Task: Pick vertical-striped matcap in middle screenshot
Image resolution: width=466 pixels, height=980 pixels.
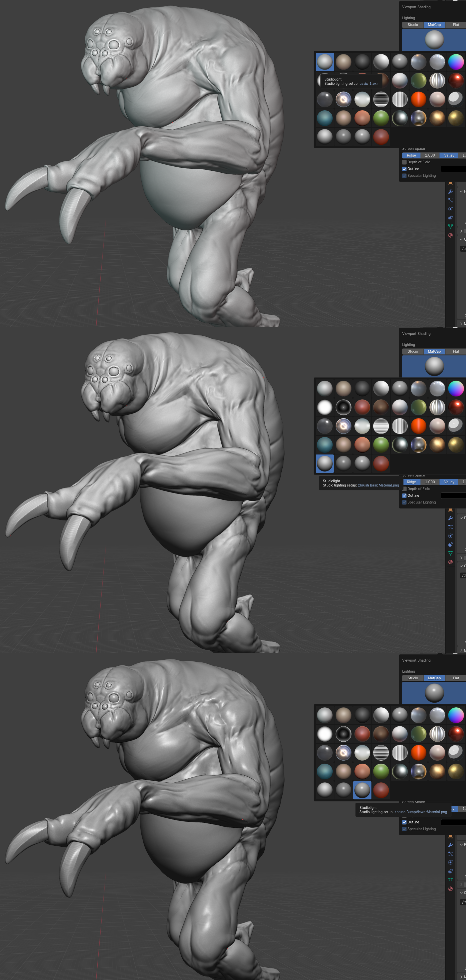Action: [399, 426]
